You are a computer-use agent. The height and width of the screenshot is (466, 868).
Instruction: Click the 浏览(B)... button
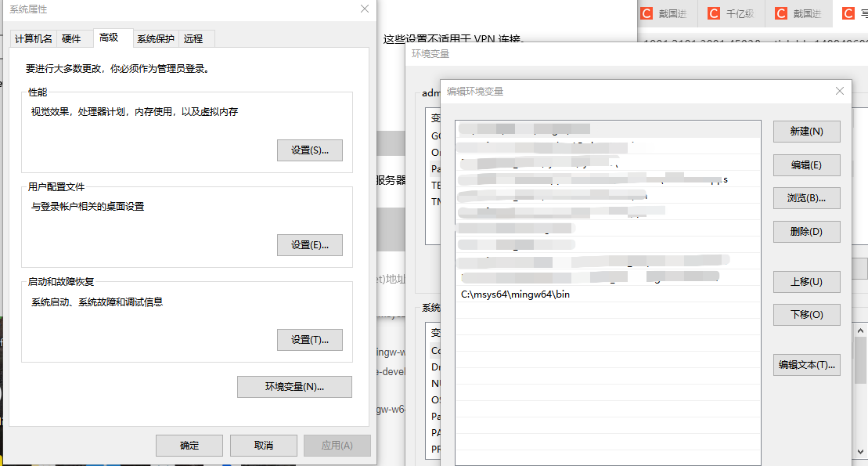coord(806,198)
